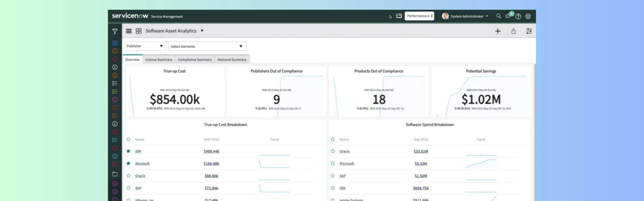This screenshot has height=201, width=644.
Task: Unfavorite IBM in True-up Cost Breakdown
Action: (x=128, y=151)
